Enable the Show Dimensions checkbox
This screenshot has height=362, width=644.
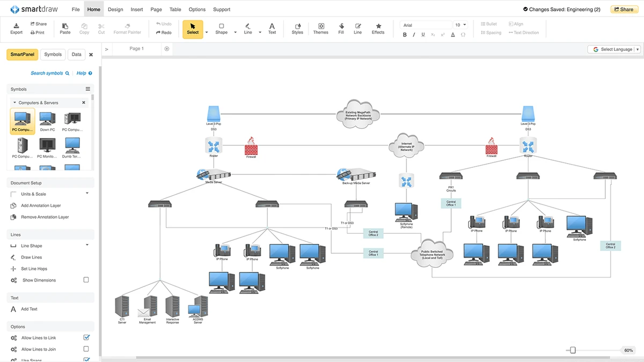[x=86, y=280]
